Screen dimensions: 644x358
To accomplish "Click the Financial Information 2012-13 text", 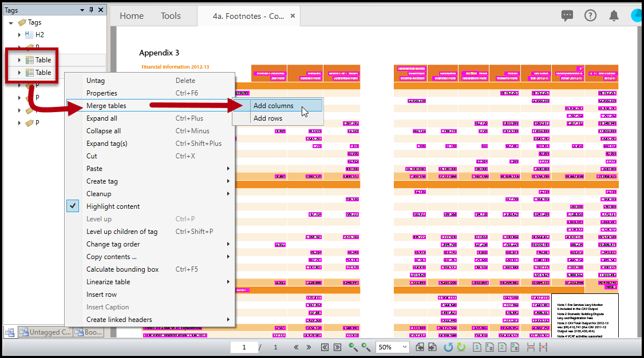I will 175,67.
